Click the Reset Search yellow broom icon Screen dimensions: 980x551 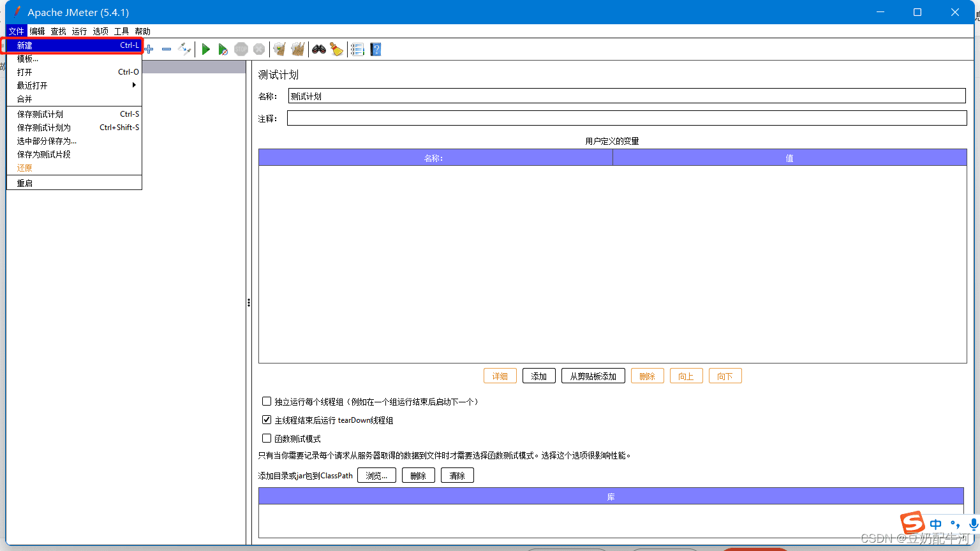(337, 49)
